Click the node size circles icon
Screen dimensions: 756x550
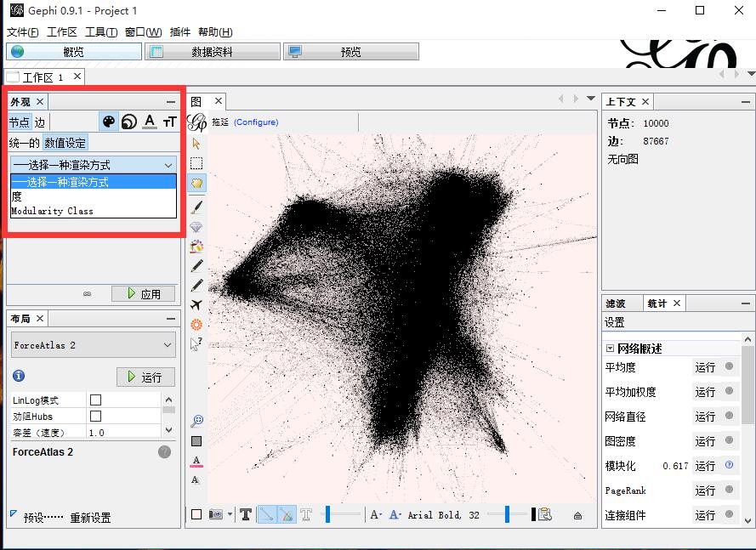pyautogui.click(x=128, y=122)
